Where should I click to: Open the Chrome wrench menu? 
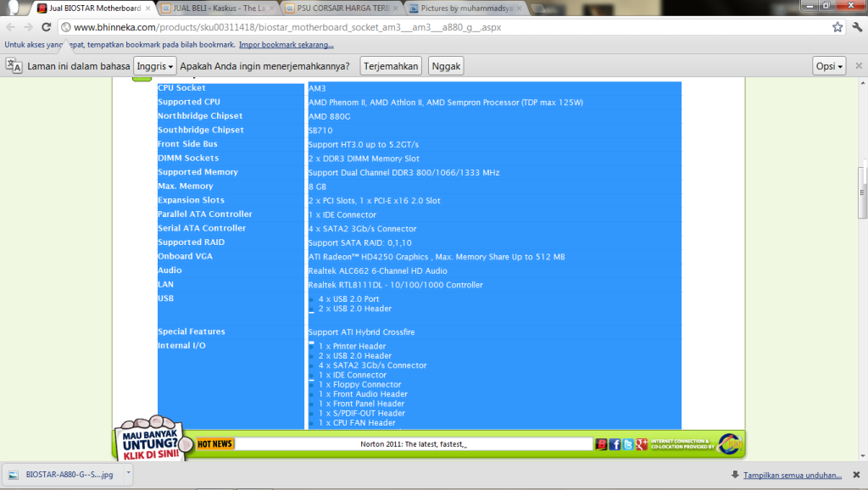857,27
